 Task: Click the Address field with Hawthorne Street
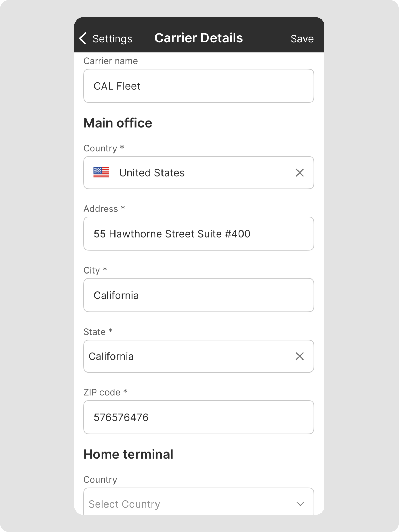click(199, 234)
